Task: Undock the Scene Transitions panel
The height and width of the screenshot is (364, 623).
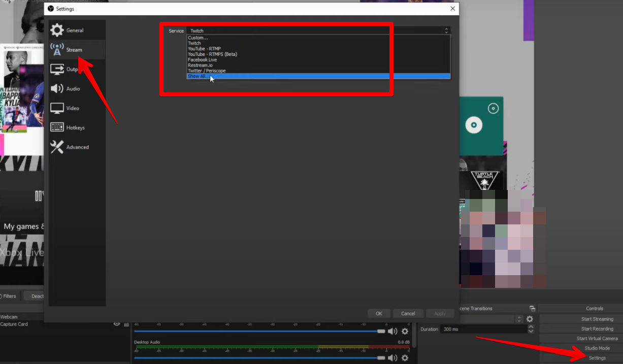Action: [x=532, y=309]
